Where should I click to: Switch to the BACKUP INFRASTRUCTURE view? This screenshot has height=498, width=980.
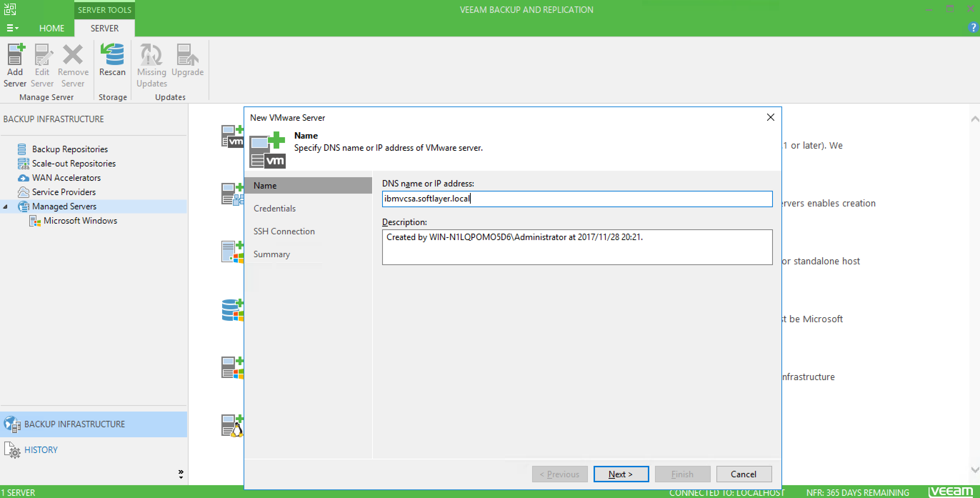click(75, 424)
